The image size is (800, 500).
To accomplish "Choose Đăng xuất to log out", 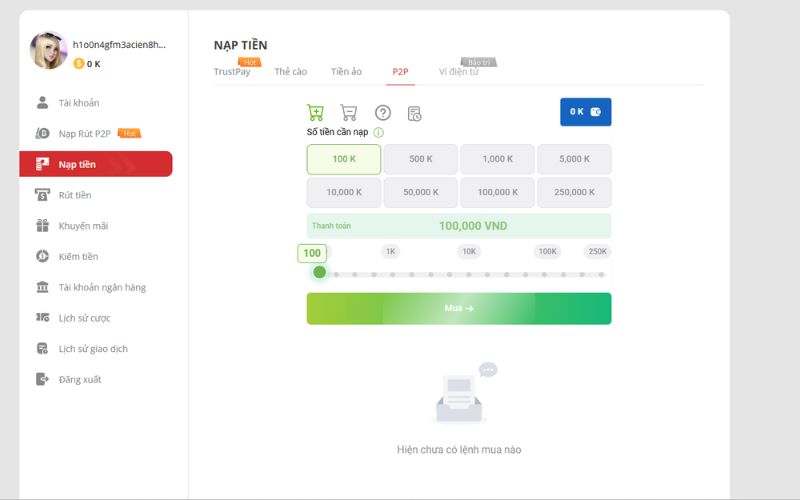I will click(80, 379).
